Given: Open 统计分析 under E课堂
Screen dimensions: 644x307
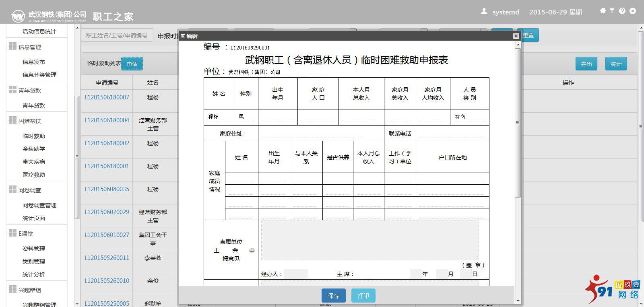Looking at the screenshot, I should pos(34,274).
